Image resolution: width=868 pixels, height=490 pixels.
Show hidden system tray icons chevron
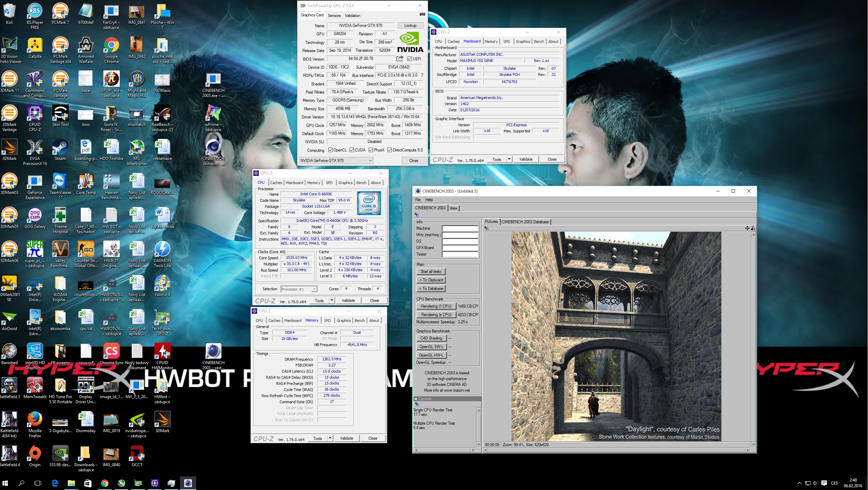(800, 483)
